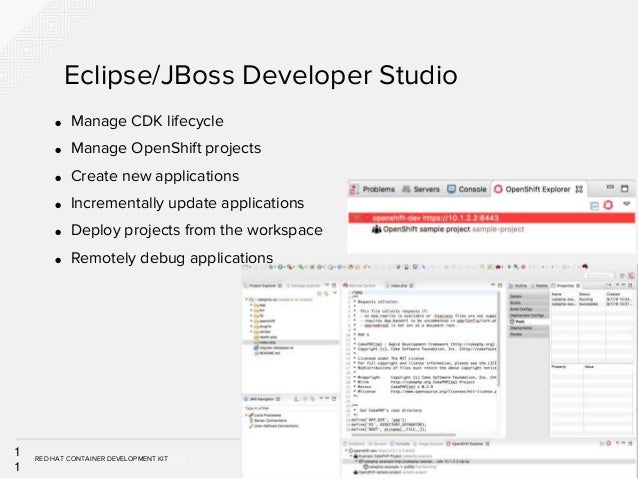Click the Servers tab icon
This screenshot has height=479, width=638.
point(406,189)
